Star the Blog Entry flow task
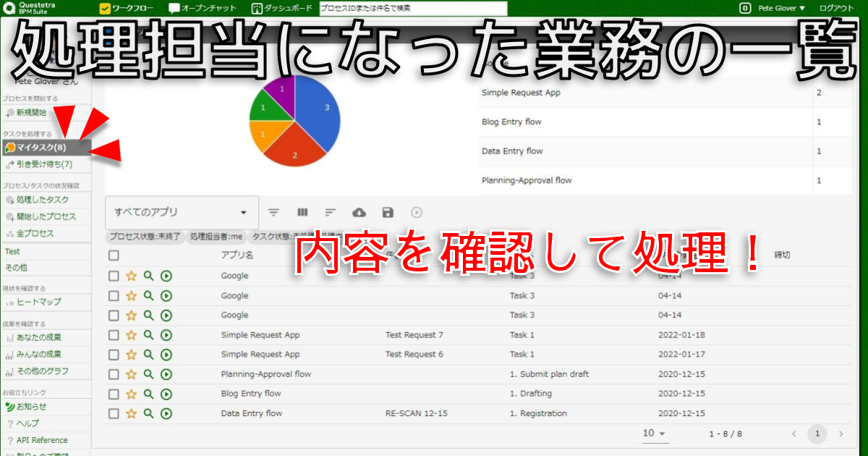The height and width of the screenshot is (456, 868). pos(131,394)
